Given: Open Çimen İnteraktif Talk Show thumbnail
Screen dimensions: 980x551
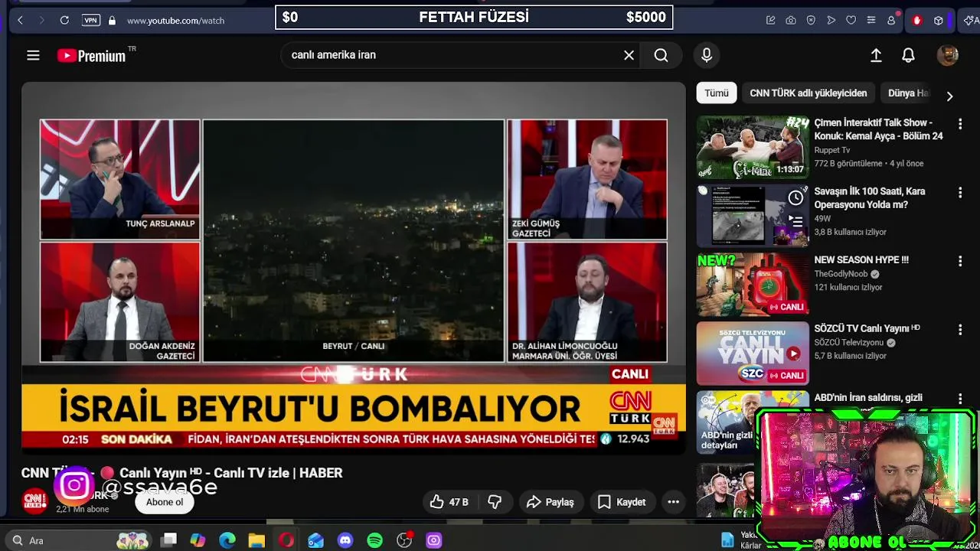Looking at the screenshot, I should (x=753, y=147).
